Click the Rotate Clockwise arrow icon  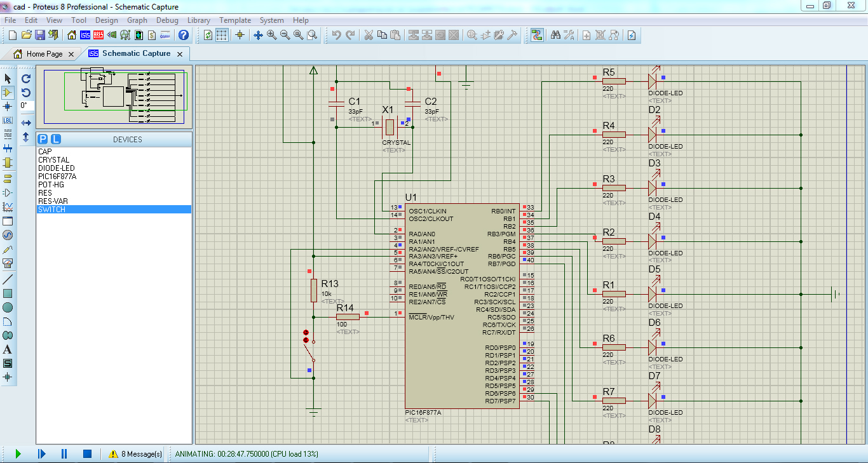[26, 79]
